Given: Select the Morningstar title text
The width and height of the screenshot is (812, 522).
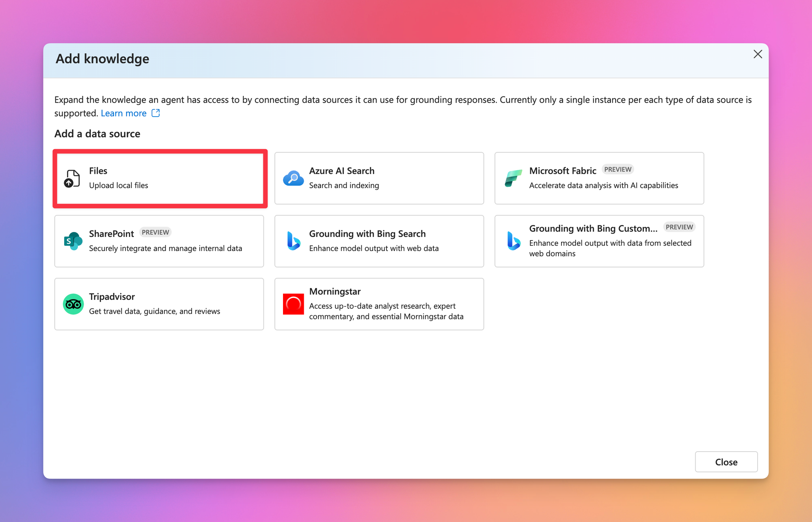Looking at the screenshot, I should [x=335, y=292].
